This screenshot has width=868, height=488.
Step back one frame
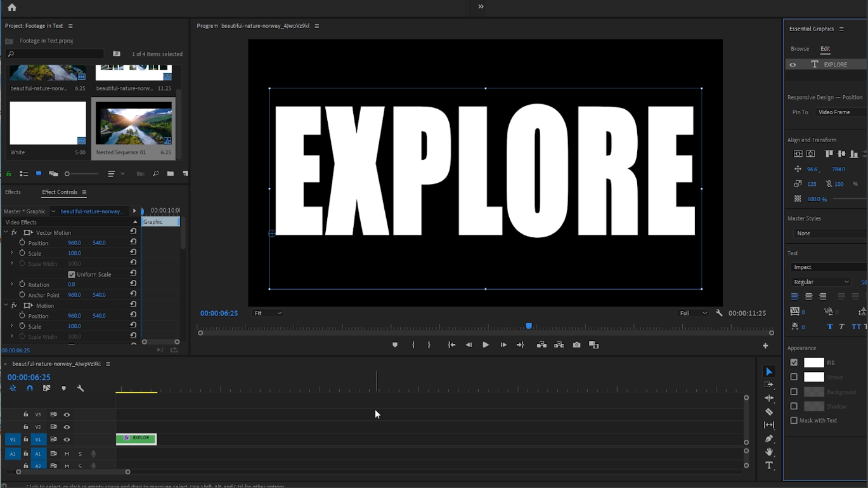tap(469, 345)
